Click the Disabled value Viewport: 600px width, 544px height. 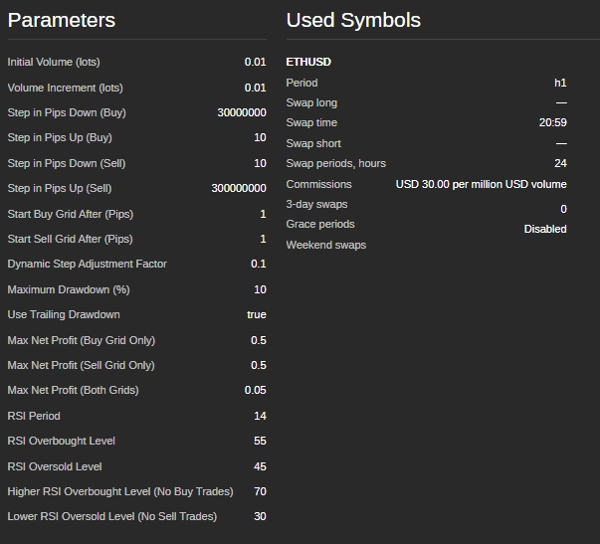pos(545,229)
